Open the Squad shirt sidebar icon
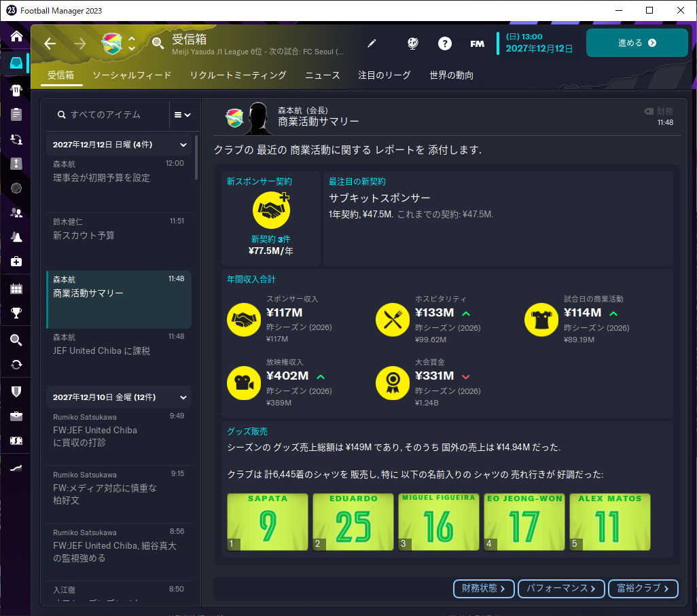The image size is (697, 616). (x=16, y=90)
